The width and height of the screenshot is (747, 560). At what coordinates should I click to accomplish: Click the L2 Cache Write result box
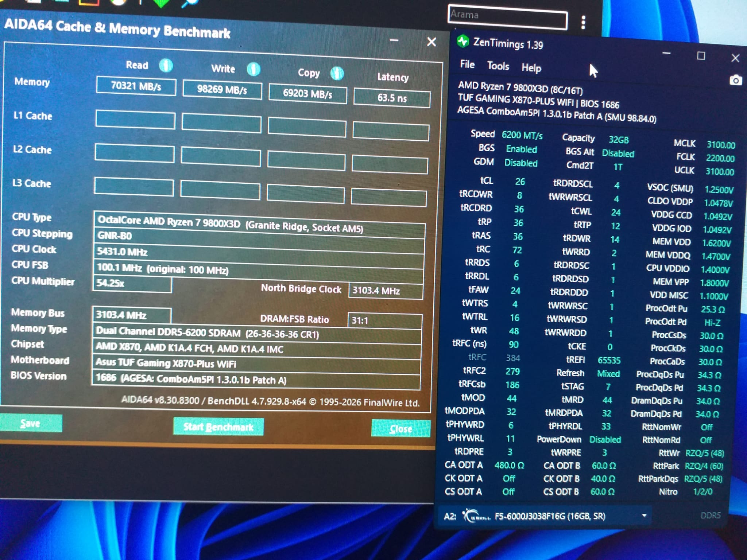pyautogui.click(x=221, y=157)
